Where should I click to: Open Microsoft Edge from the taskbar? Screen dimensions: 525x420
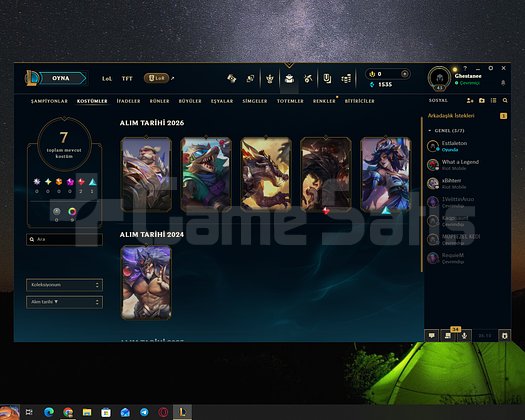[49, 412]
